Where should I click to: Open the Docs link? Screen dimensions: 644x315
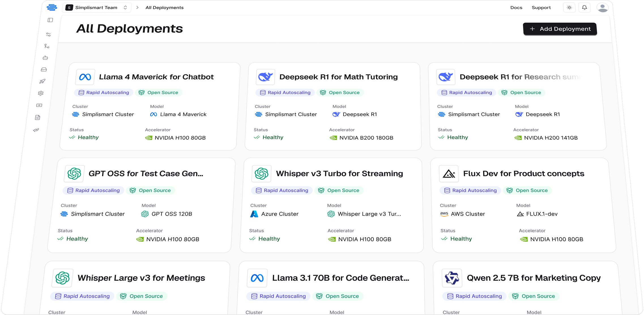pos(516,8)
